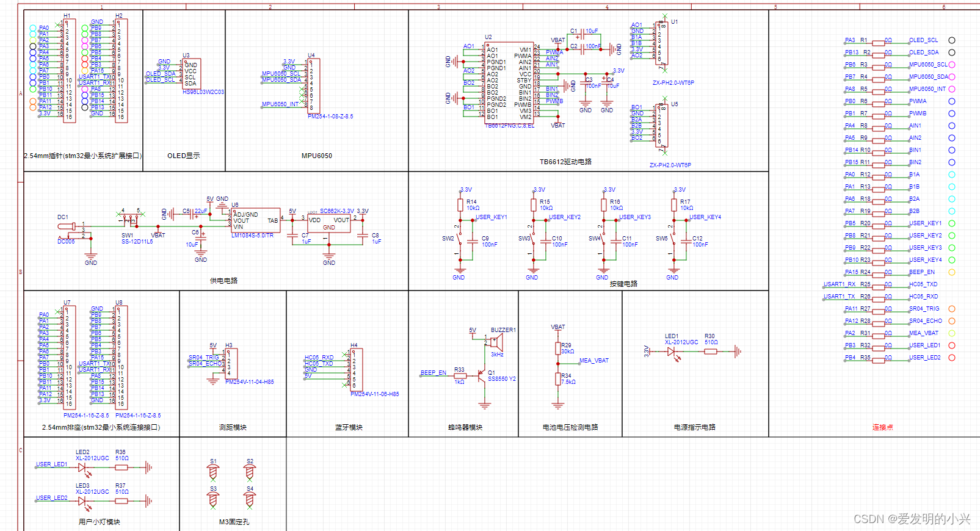Select the U4 MPU6050 header block
Image resolution: width=980 pixels, height=531 pixels.
[314, 86]
